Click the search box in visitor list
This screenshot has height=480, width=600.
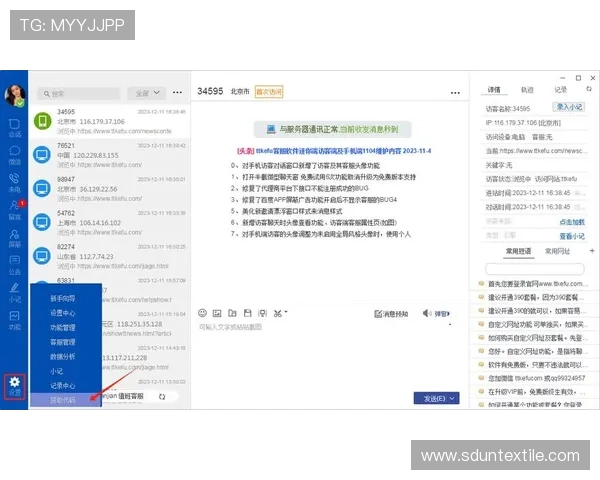coord(79,94)
